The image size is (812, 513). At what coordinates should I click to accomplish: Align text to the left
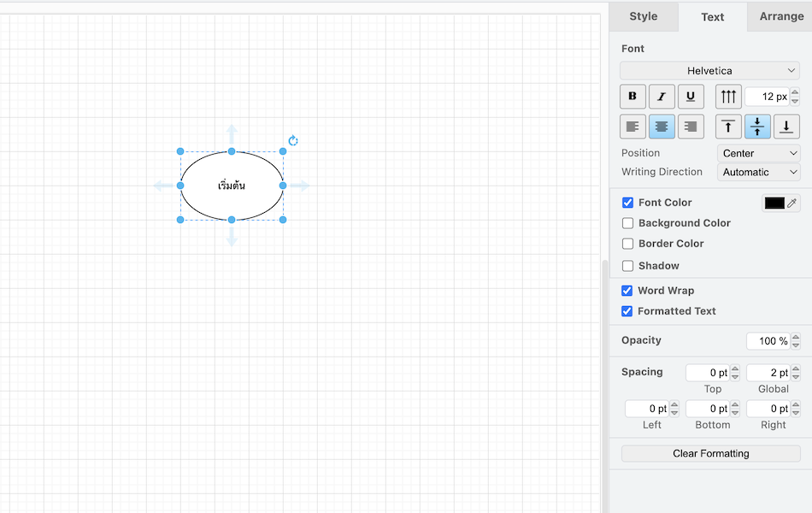[x=633, y=127]
